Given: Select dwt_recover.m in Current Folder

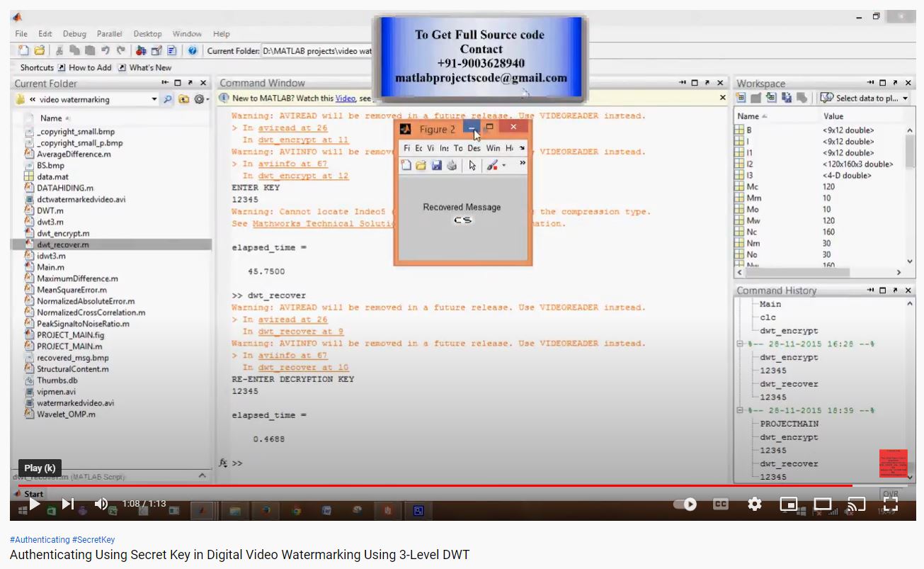Looking at the screenshot, I should pyautogui.click(x=63, y=244).
